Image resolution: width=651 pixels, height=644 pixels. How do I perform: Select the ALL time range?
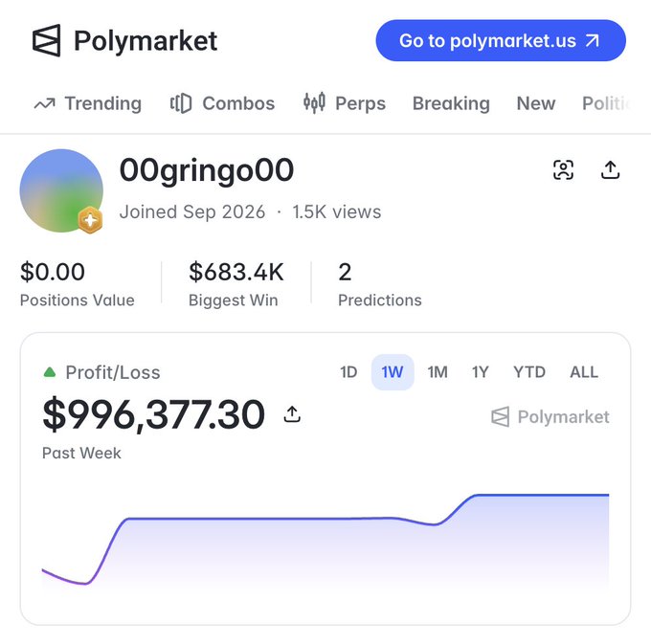point(584,372)
